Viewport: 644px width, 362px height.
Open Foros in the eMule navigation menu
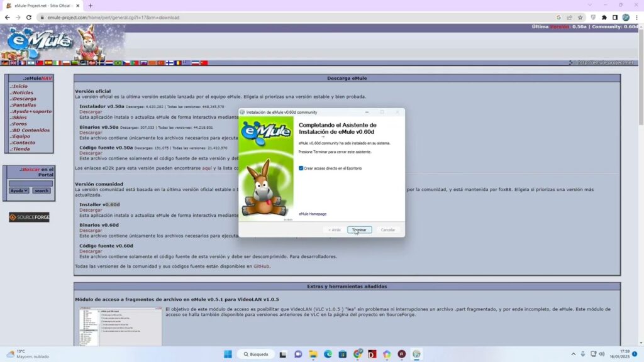pyautogui.click(x=18, y=124)
